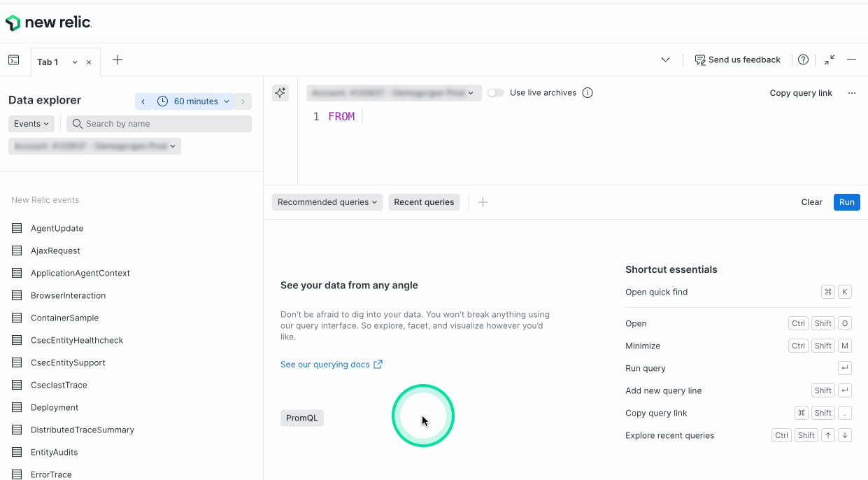Image resolution: width=868 pixels, height=480 pixels.
Task: Open the help question mark icon
Action: (803, 59)
